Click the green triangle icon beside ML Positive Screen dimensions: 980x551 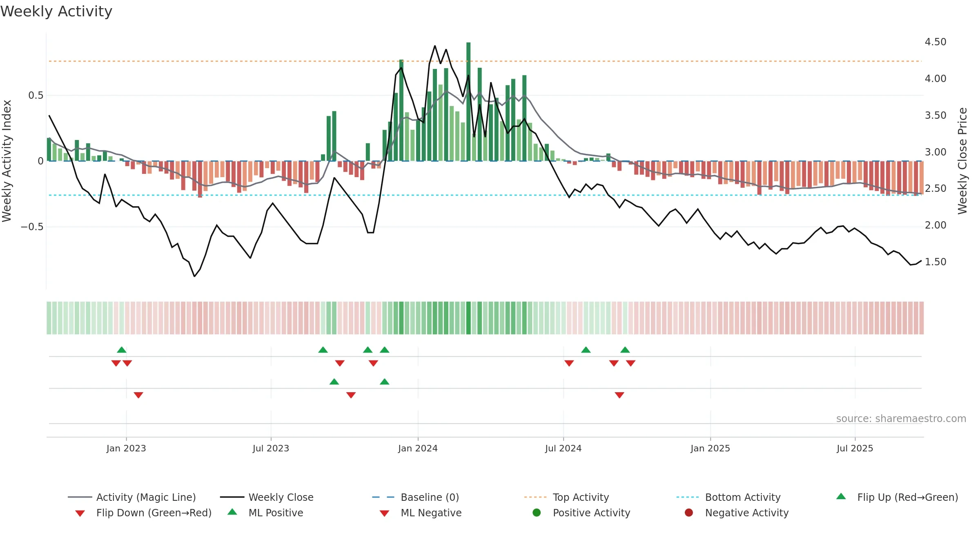[x=232, y=512]
